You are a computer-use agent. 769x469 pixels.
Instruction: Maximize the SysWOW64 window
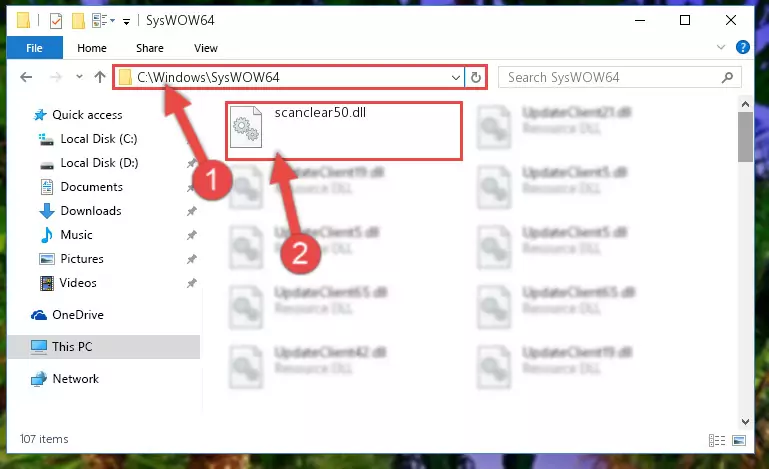coord(685,21)
